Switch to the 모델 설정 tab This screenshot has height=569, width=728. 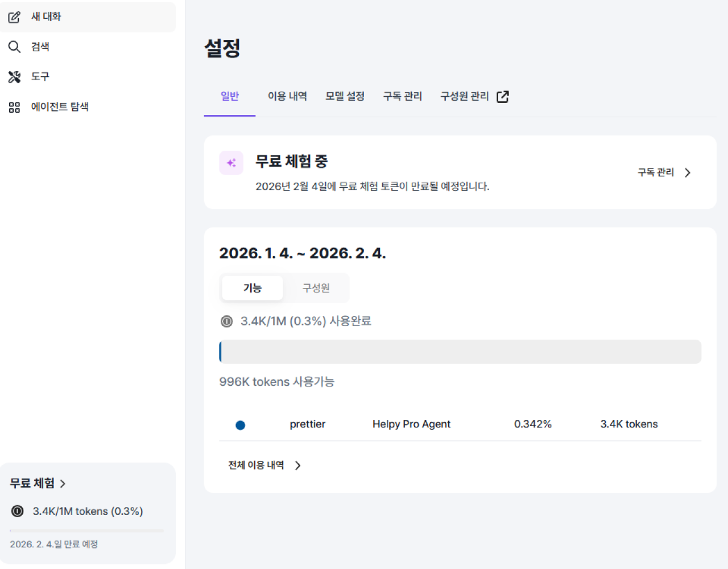[345, 96]
